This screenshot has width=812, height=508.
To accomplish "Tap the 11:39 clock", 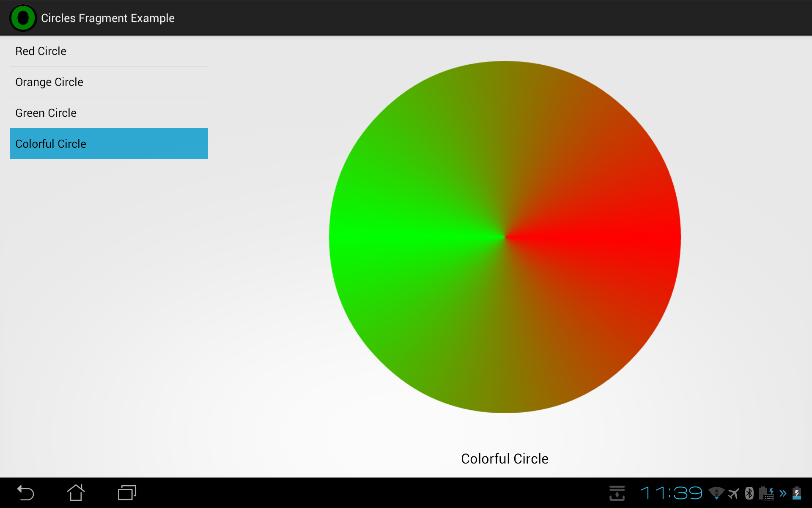I will (x=671, y=493).
